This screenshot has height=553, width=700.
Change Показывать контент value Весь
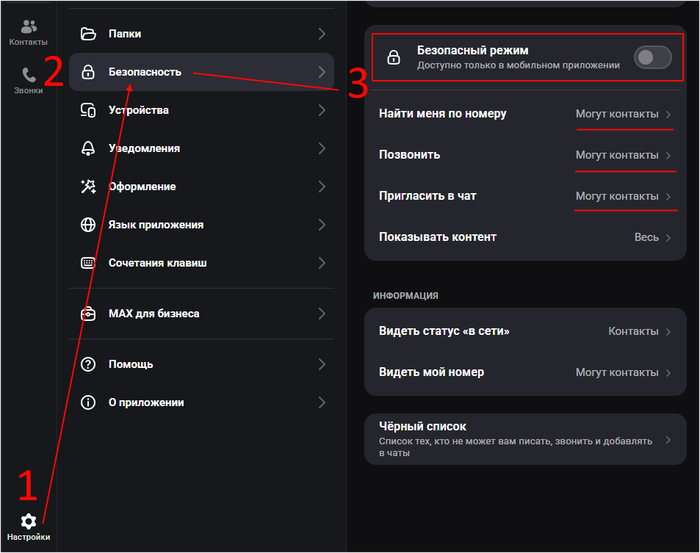[x=646, y=237]
